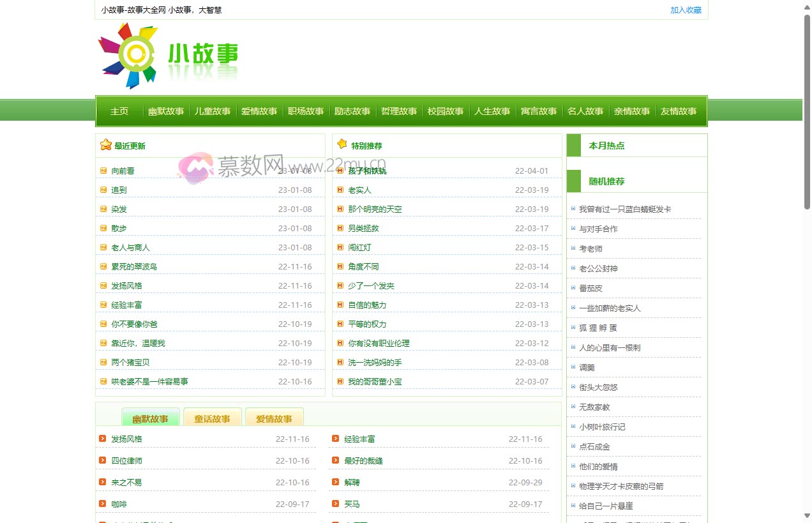This screenshot has height=523, width=812.
Task: Click the 小故事 site logo
Action: point(169,56)
